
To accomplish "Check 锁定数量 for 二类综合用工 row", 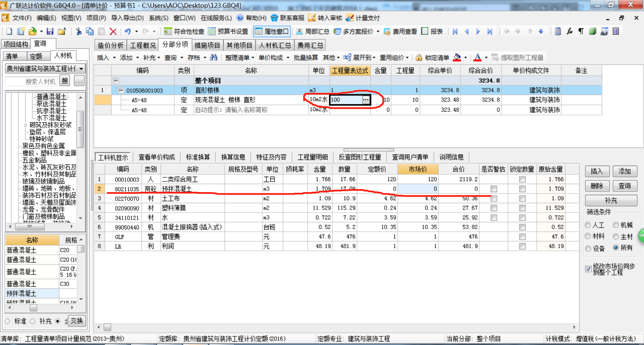I will pos(522,179).
